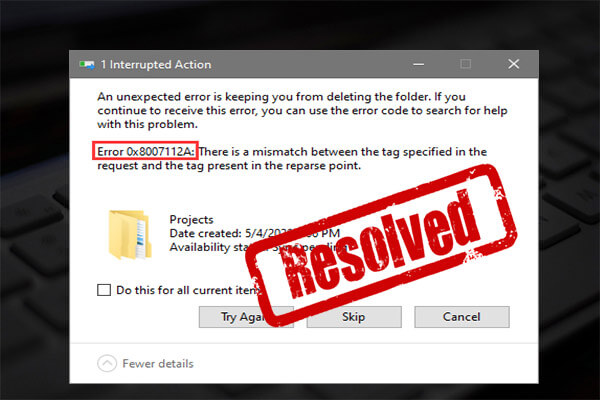Click the Projects folder icon
Viewport: 600px width, 400px height.
130,235
